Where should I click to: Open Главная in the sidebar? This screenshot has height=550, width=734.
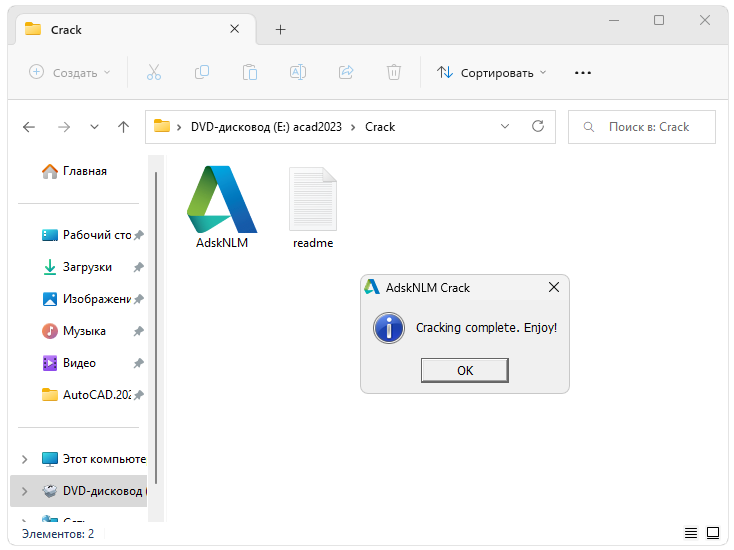coord(75,171)
